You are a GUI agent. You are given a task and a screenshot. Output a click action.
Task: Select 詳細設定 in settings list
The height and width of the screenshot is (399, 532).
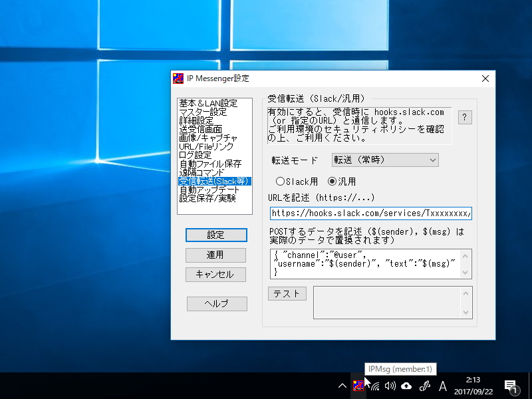(x=214, y=120)
